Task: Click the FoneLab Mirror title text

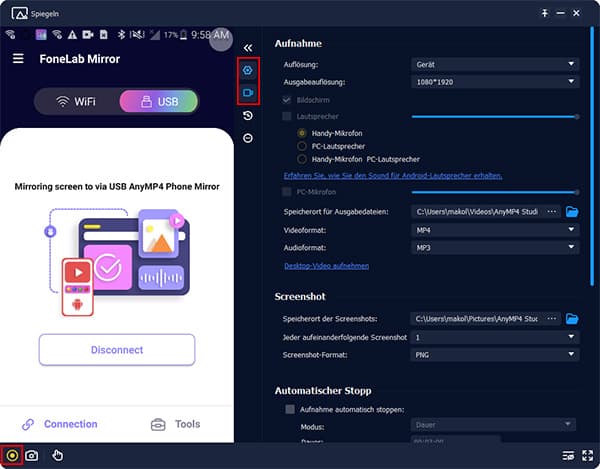Action: pyautogui.click(x=80, y=59)
